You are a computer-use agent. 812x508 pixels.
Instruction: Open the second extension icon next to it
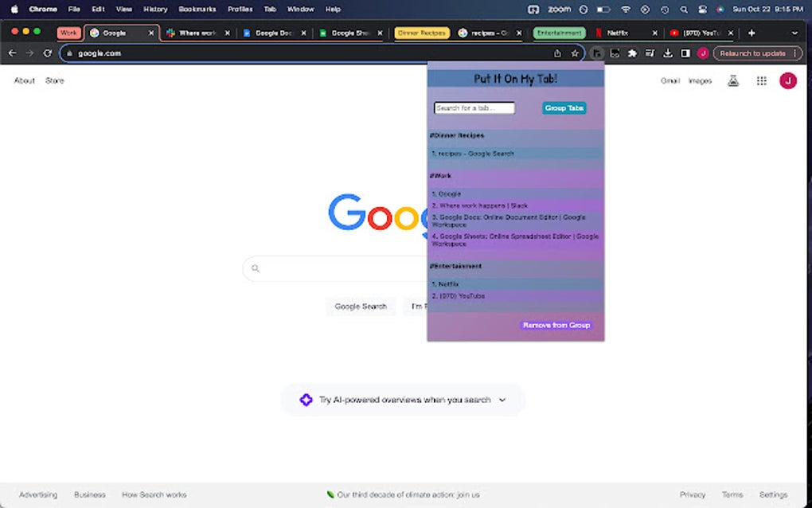click(x=615, y=53)
